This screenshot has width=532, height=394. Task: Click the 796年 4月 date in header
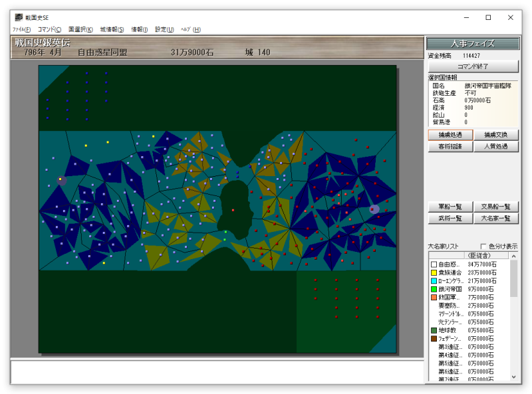[43, 52]
